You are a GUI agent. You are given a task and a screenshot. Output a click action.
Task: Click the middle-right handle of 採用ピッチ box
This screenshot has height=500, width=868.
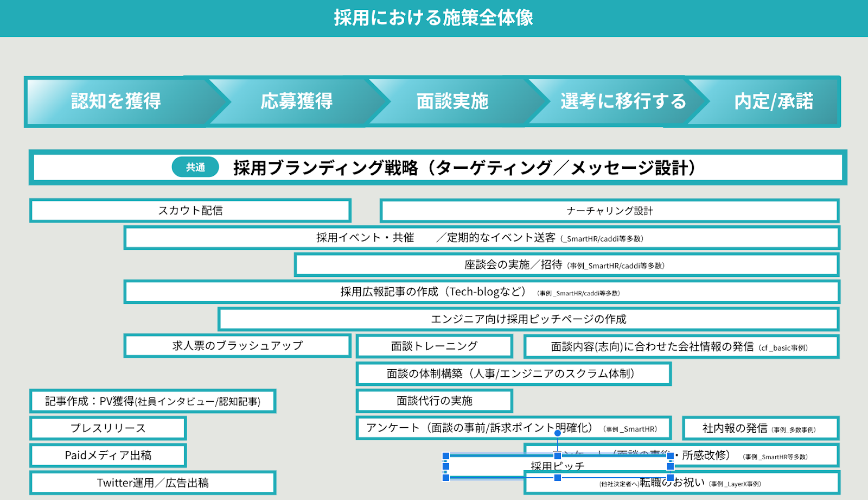(x=671, y=466)
